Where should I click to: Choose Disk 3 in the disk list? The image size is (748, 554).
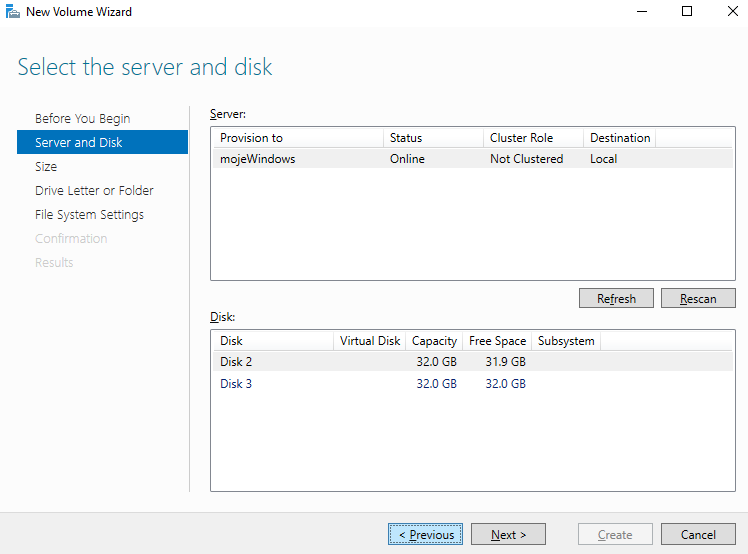click(x=236, y=383)
